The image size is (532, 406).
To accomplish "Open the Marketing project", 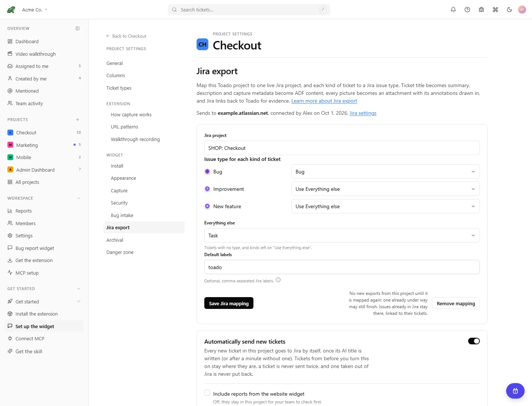I will (x=44, y=145).
